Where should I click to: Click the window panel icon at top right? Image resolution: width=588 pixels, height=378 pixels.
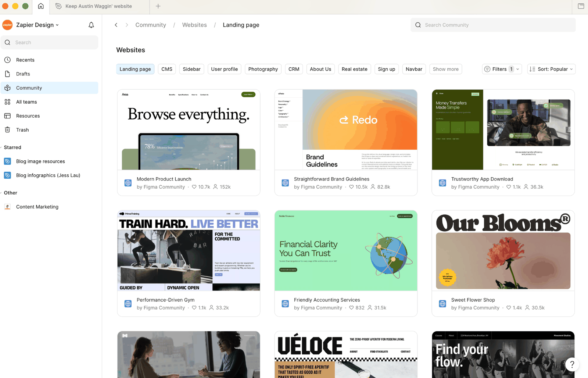pyautogui.click(x=581, y=6)
